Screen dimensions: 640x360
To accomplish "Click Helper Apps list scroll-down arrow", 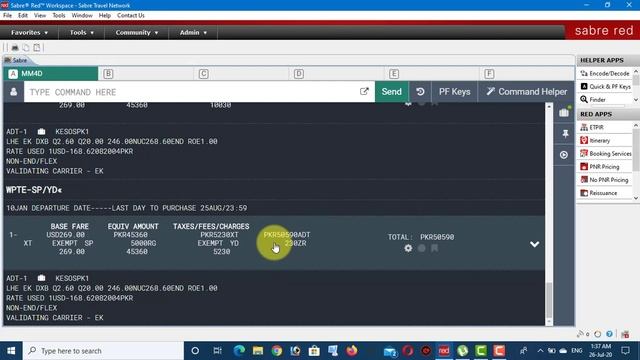I will click(x=636, y=100).
